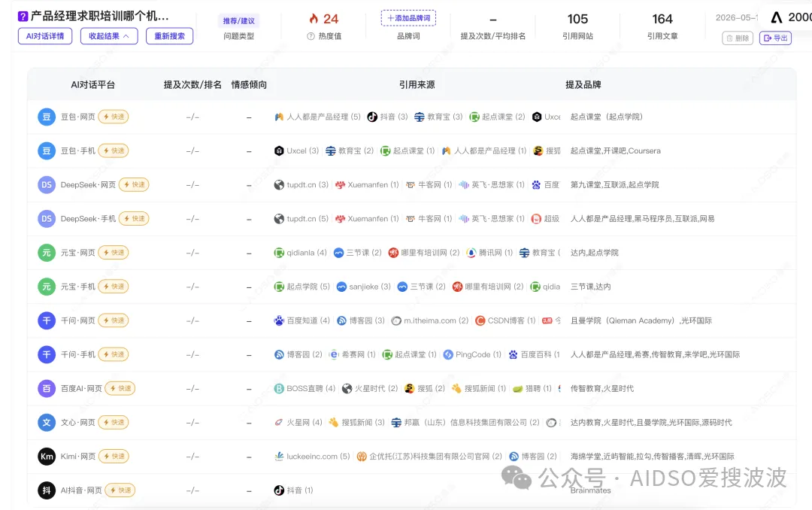Click the 推荐/建议 question type tag
Image resolution: width=812 pixels, height=510 pixels.
pyautogui.click(x=239, y=21)
